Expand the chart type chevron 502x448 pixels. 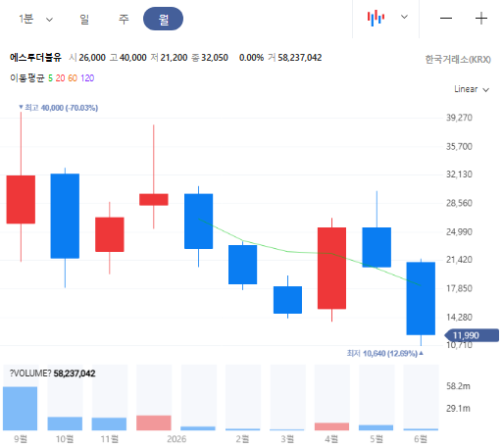(x=404, y=17)
